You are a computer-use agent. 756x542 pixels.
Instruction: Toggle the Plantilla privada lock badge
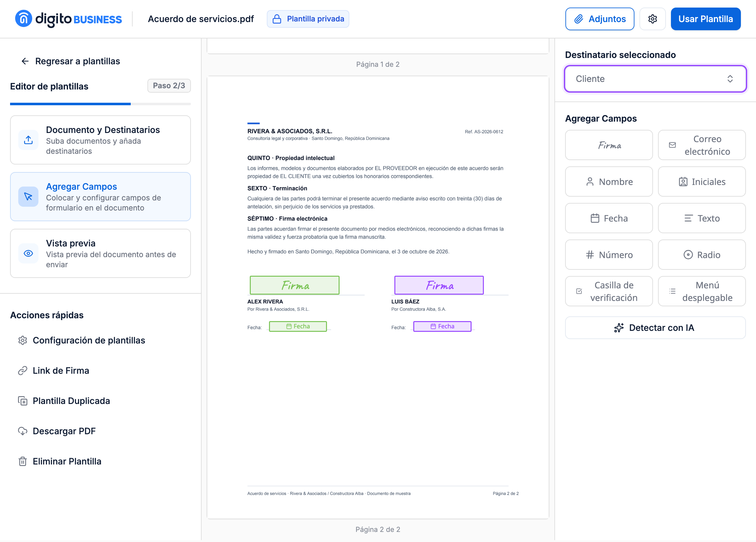tap(308, 19)
